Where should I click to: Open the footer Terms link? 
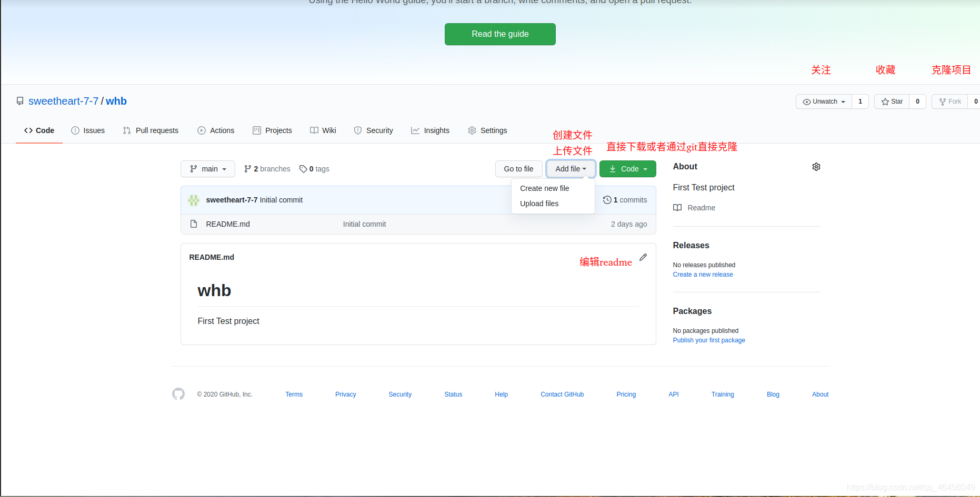pos(294,394)
